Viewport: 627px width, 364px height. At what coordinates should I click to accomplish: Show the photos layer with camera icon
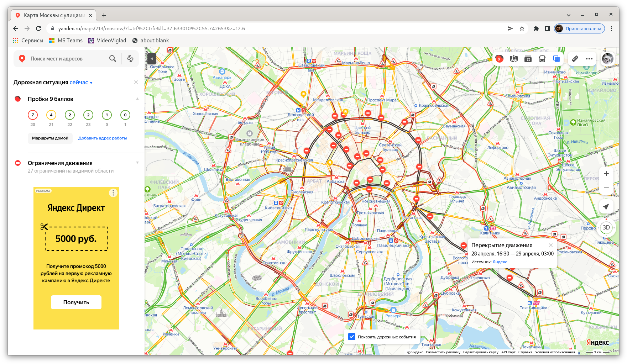[528, 59]
